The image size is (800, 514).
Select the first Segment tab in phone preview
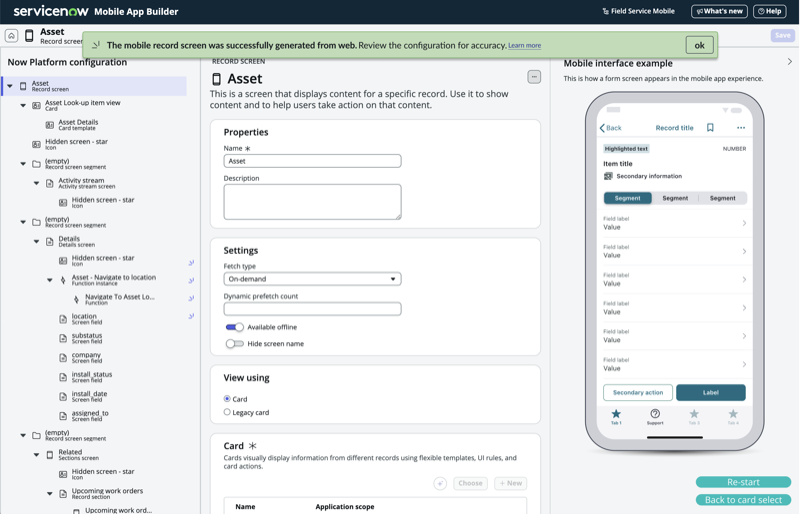point(628,198)
